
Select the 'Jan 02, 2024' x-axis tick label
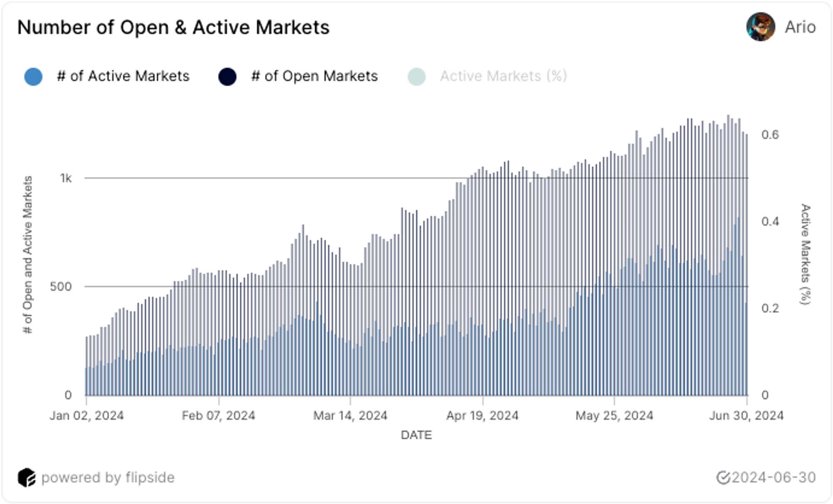click(x=87, y=415)
